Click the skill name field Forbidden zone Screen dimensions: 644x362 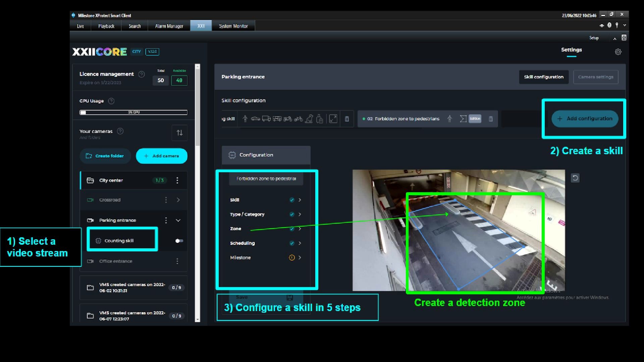click(266, 179)
